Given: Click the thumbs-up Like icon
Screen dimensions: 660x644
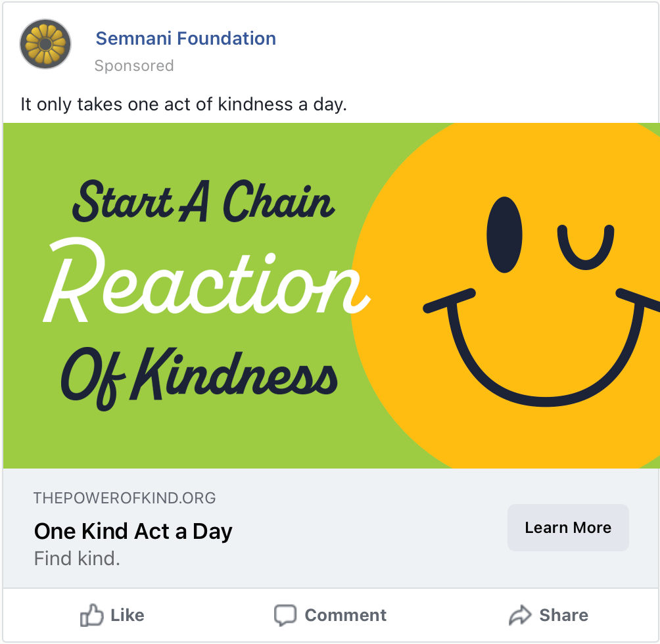Looking at the screenshot, I should (91, 616).
